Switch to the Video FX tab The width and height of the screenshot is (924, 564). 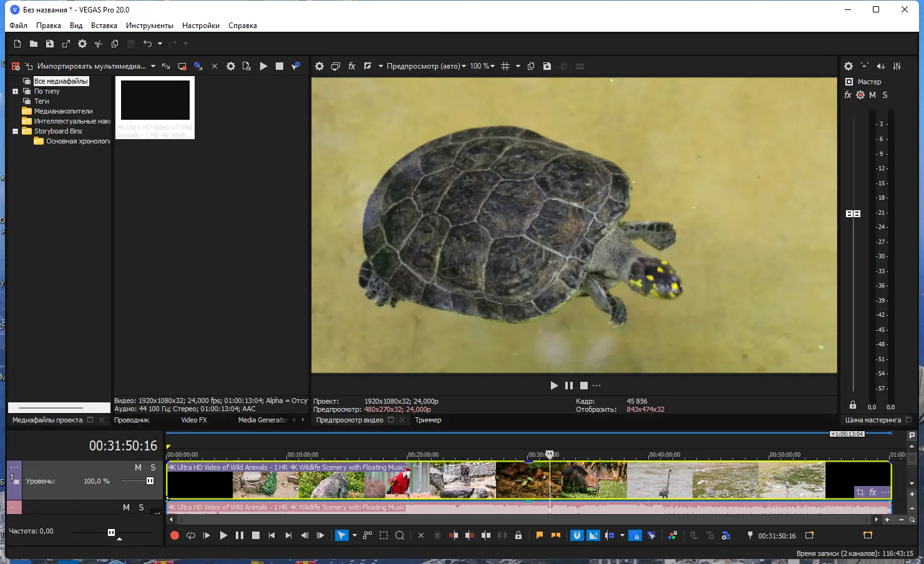tap(193, 420)
